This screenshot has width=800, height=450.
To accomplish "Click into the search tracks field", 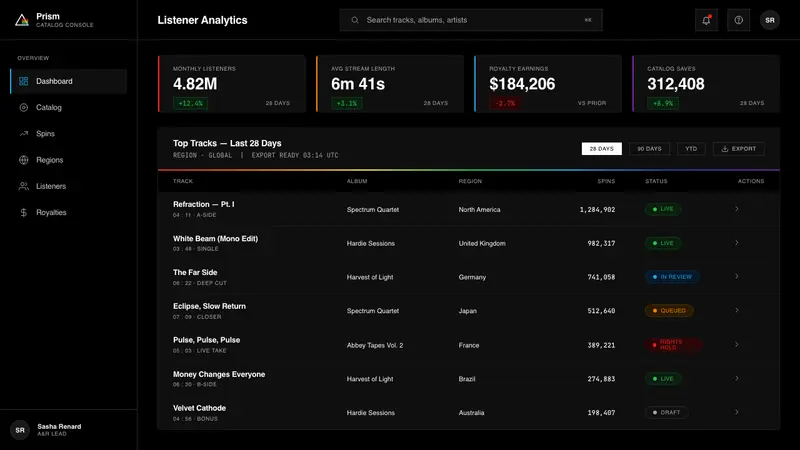I will click(x=471, y=20).
